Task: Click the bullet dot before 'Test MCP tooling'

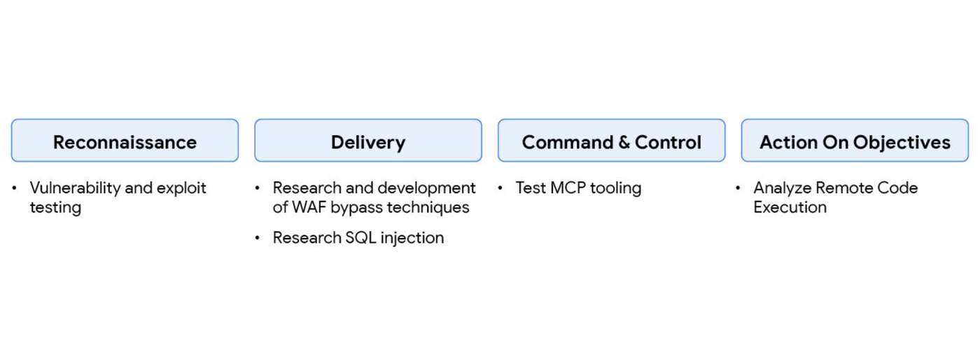Action: 501,188
